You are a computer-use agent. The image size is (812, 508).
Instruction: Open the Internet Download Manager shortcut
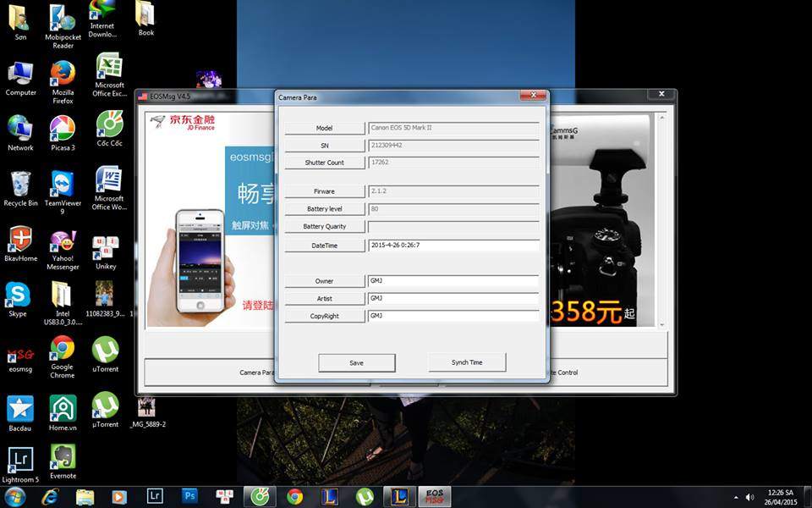click(102, 19)
